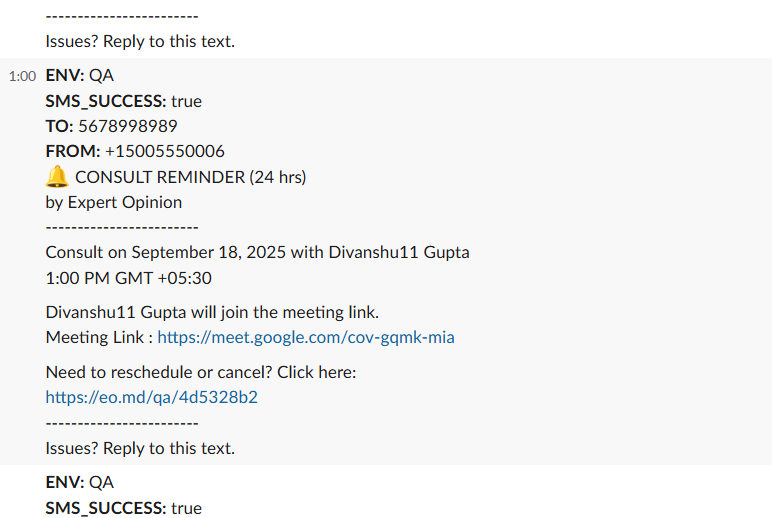
Task: Click the dashed separator below "by Expert Opinion"
Action: coord(122,227)
